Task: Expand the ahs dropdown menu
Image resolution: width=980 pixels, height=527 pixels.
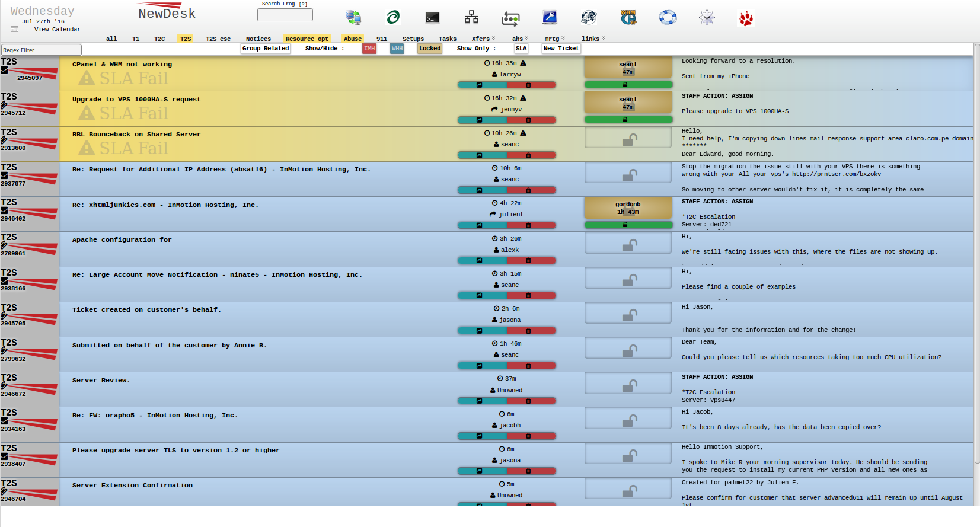Action: 519,39
